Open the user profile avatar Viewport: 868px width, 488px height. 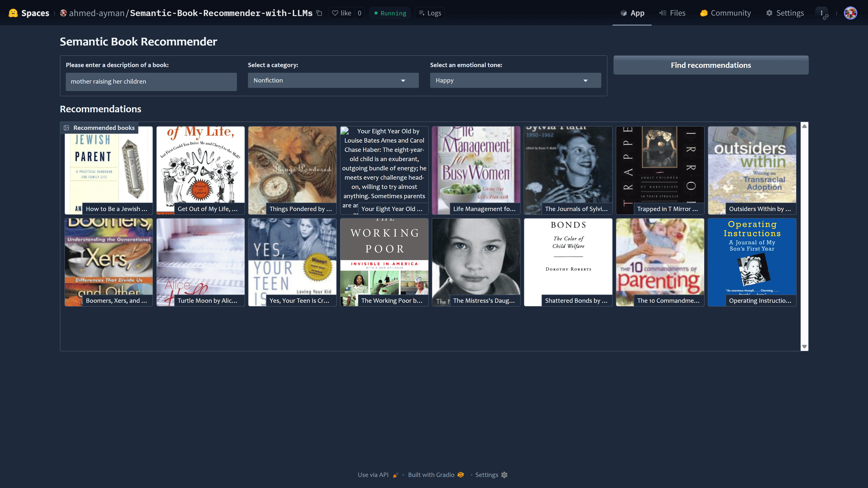click(x=850, y=13)
